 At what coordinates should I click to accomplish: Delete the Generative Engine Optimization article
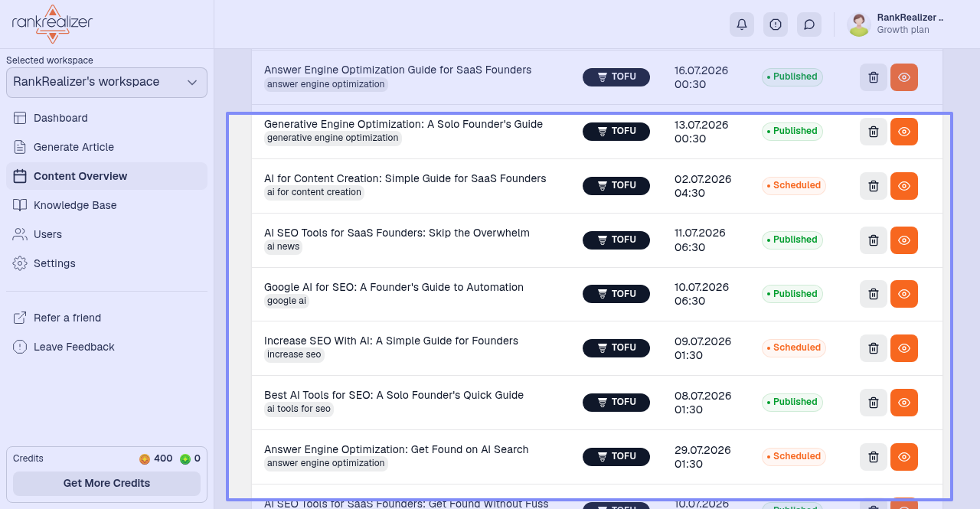click(x=874, y=132)
